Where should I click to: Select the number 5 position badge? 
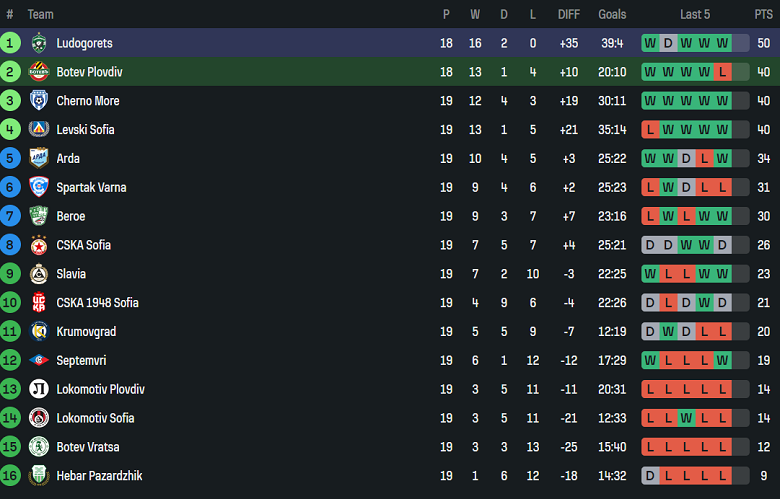(x=10, y=158)
